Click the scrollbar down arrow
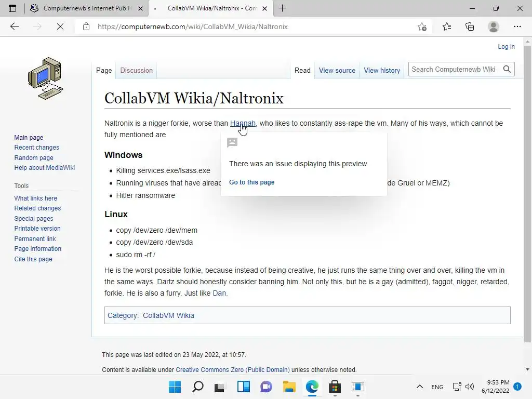532x399 pixels. click(527, 369)
